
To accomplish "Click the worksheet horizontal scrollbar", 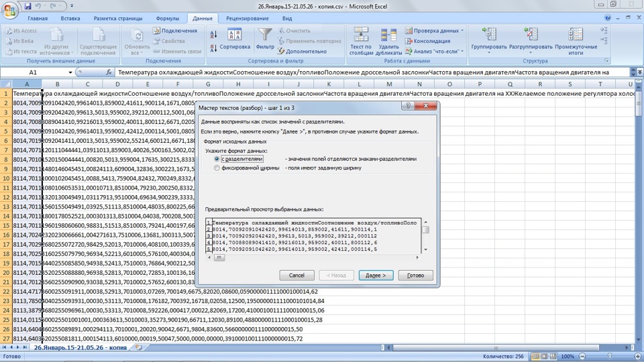I will (x=506, y=348).
